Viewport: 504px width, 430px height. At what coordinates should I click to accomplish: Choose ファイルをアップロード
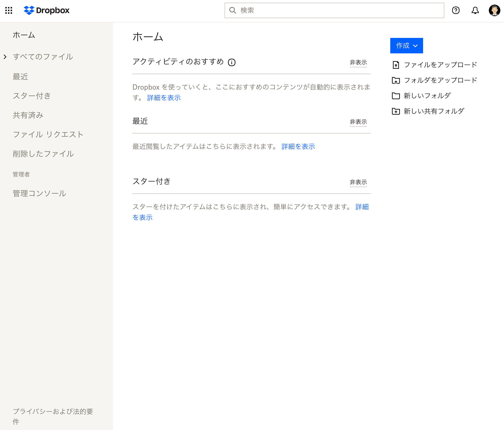pos(440,65)
